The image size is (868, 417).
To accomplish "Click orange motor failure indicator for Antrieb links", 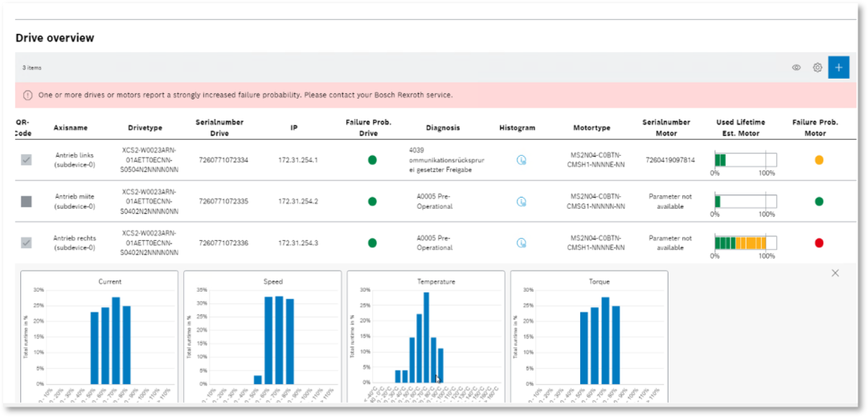I will (x=819, y=160).
